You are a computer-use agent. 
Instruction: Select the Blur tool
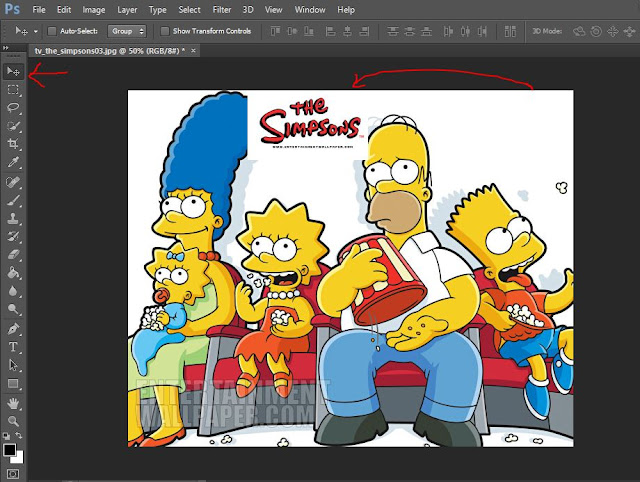(13, 291)
